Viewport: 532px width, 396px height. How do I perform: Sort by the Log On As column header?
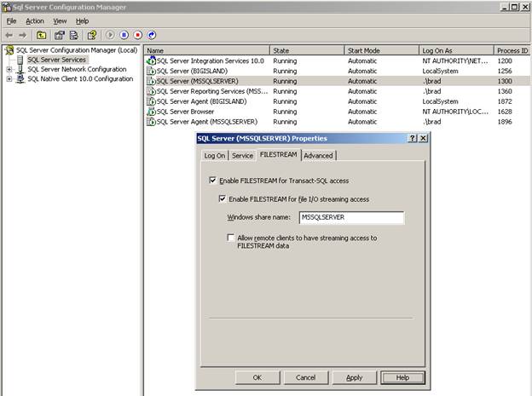(456, 50)
